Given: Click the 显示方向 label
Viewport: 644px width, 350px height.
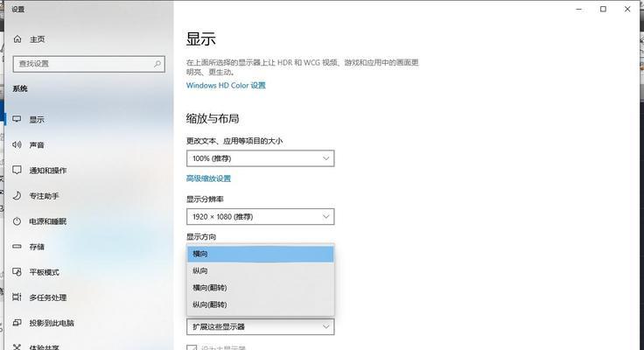Looking at the screenshot, I should click(201, 237).
